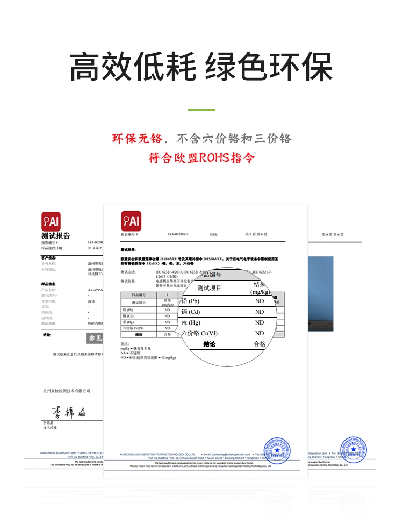Click the company name 杭州亚检检测技术有限公司
Image resolution: width=403 pixels, height=532 pixels.
click(67, 391)
